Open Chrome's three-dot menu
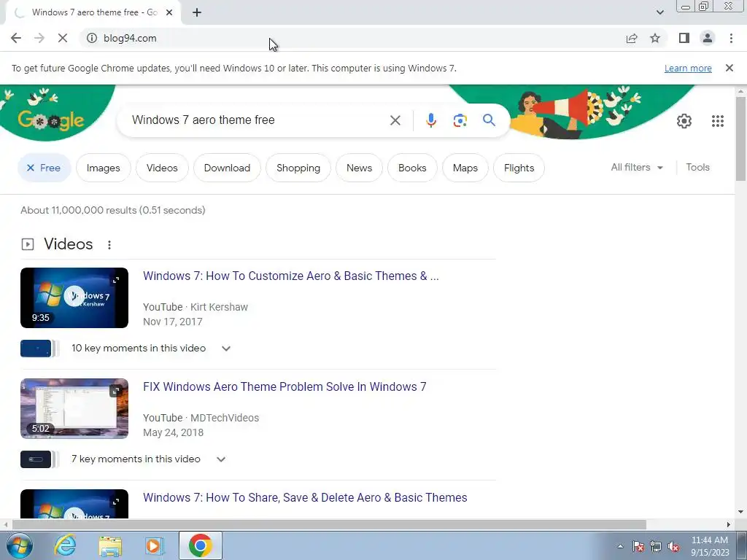Screen dimensions: 747x560 point(731,38)
